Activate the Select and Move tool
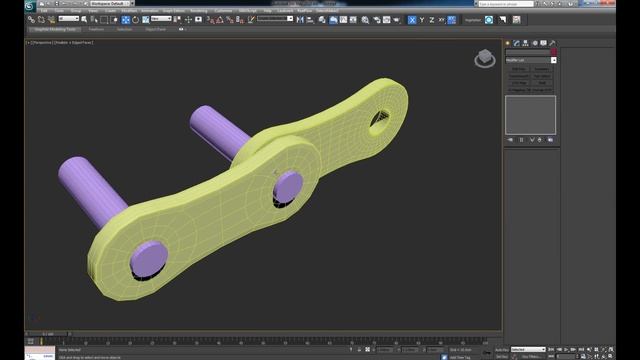 126,20
